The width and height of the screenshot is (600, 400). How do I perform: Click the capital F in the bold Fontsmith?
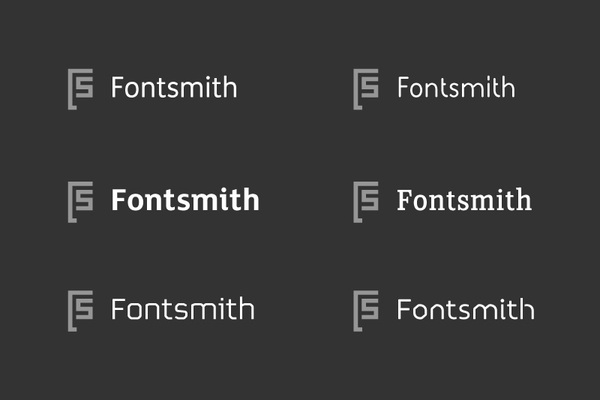119,200
